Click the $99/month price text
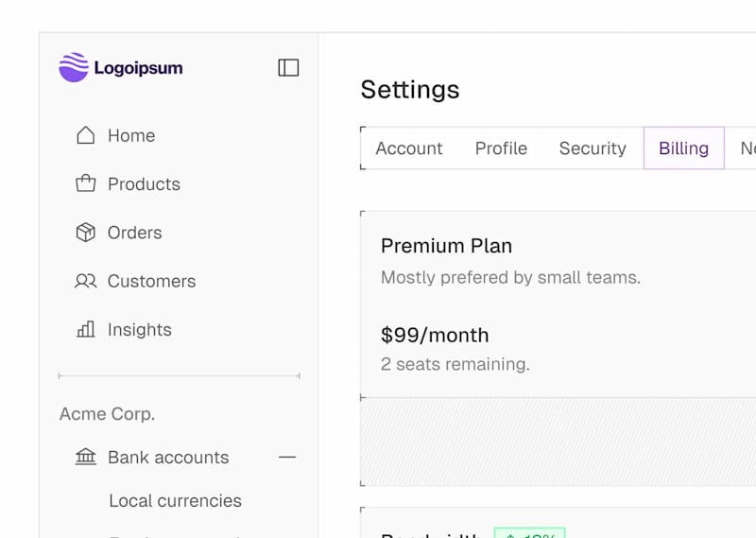 (435, 335)
